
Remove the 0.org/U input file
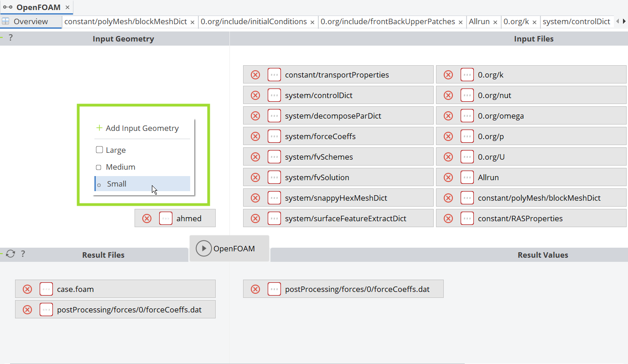tap(448, 157)
